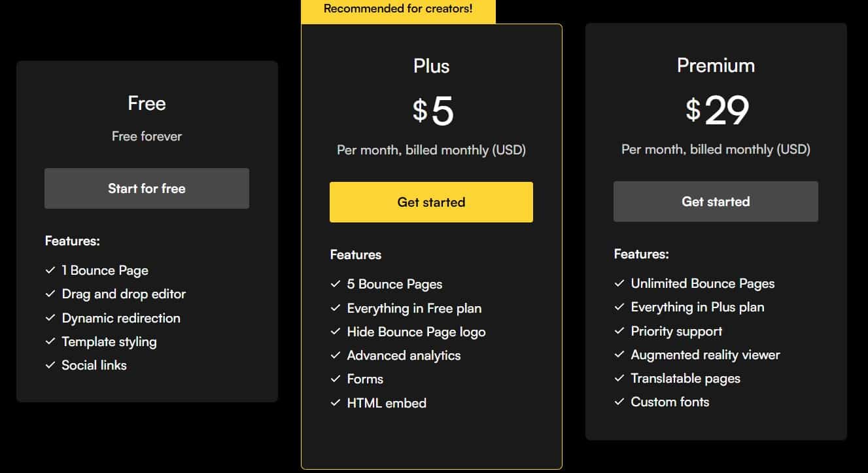Click "Get started" on the Premium plan
Viewport: 868px width, 473px height.
(716, 201)
